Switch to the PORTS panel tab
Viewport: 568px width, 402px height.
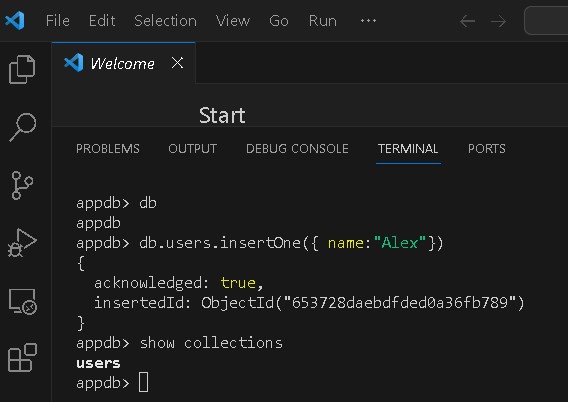coord(486,148)
